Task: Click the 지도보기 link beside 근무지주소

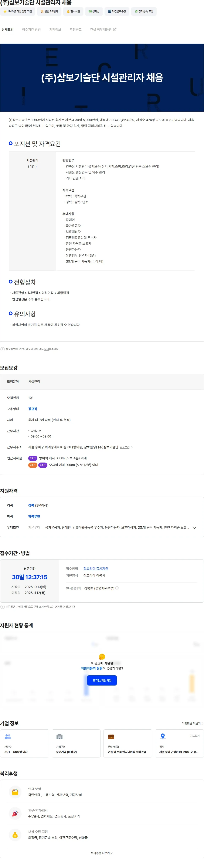Action: pos(125,447)
